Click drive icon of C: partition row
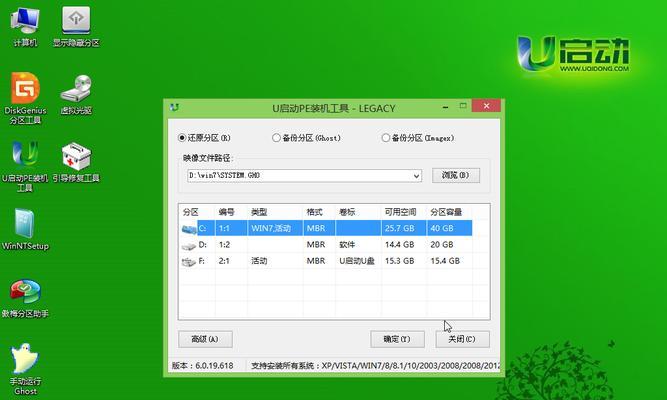This screenshot has width=667, height=400. pos(189,229)
